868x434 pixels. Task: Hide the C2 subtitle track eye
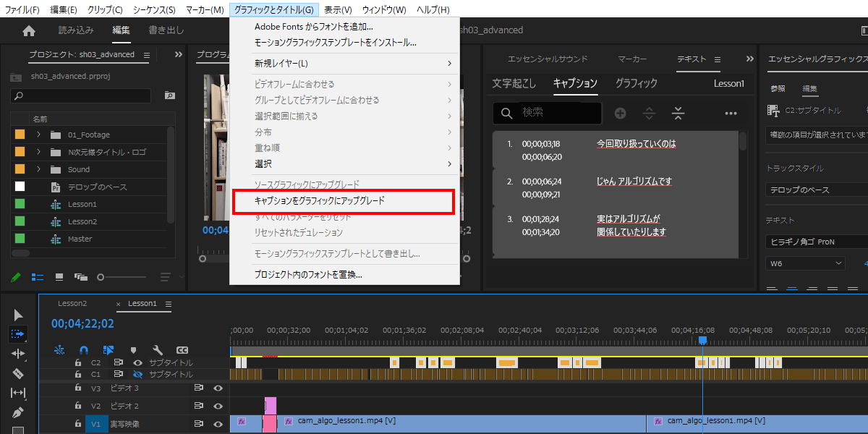point(137,362)
